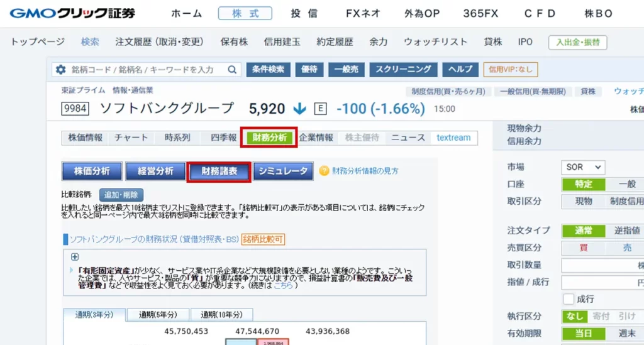
Task: Open the 株BO top navigation item
Action: [x=599, y=14]
